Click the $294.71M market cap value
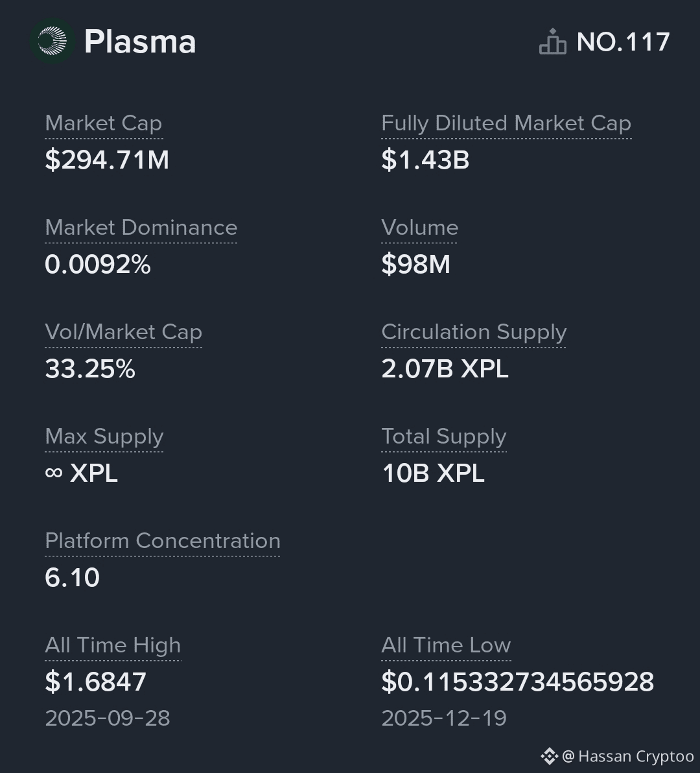 click(107, 160)
